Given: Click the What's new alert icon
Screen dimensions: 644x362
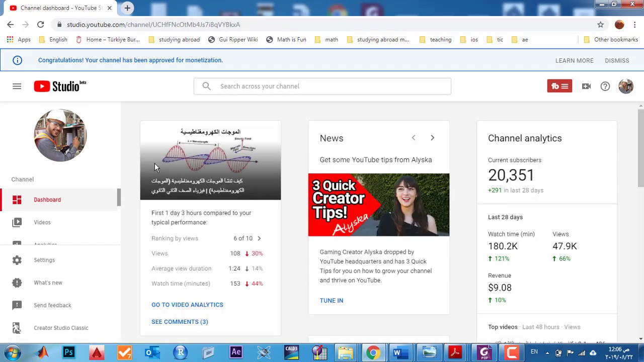Looking at the screenshot, I should pos(17,283).
